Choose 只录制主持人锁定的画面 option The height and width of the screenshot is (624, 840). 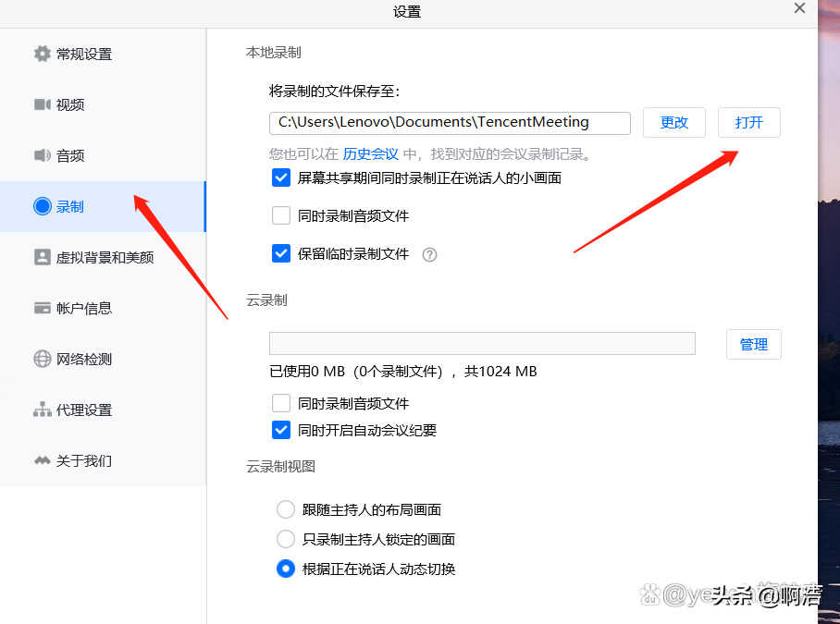coord(286,539)
